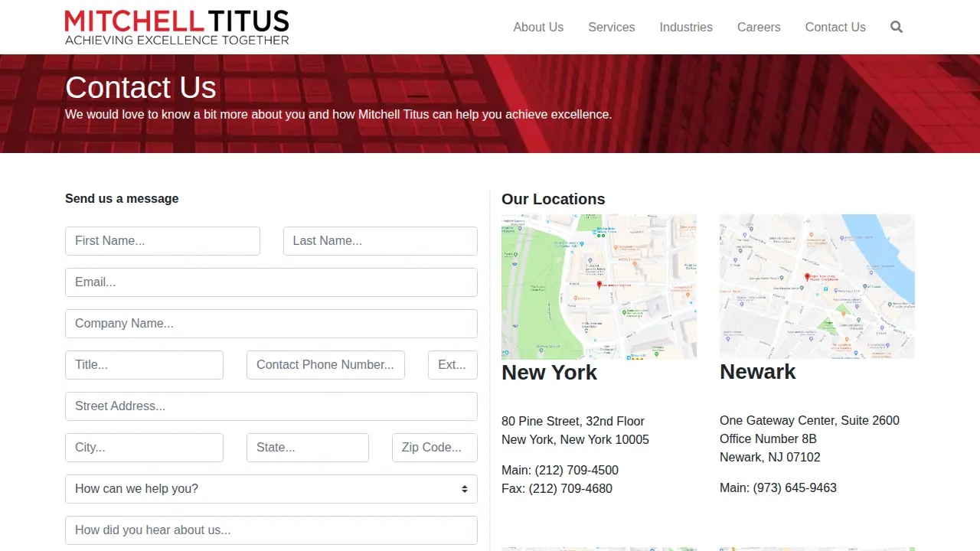
Task: Open the search magnifier icon
Action: tap(897, 27)
